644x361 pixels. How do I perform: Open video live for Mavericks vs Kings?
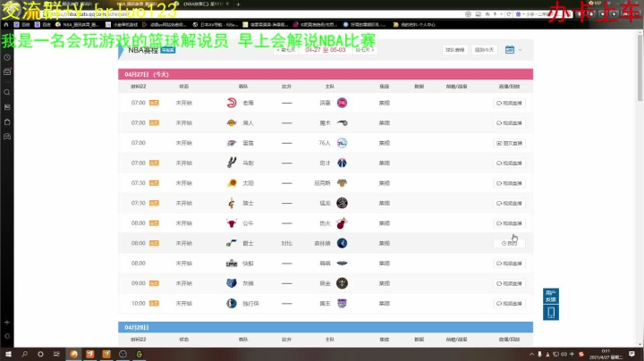(509, 304)
